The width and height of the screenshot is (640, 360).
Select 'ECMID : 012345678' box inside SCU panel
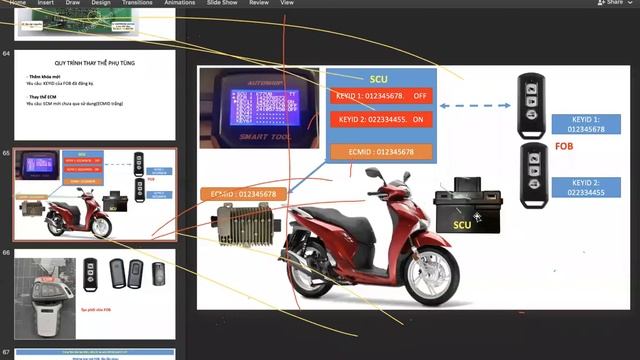tap(381, 152)
